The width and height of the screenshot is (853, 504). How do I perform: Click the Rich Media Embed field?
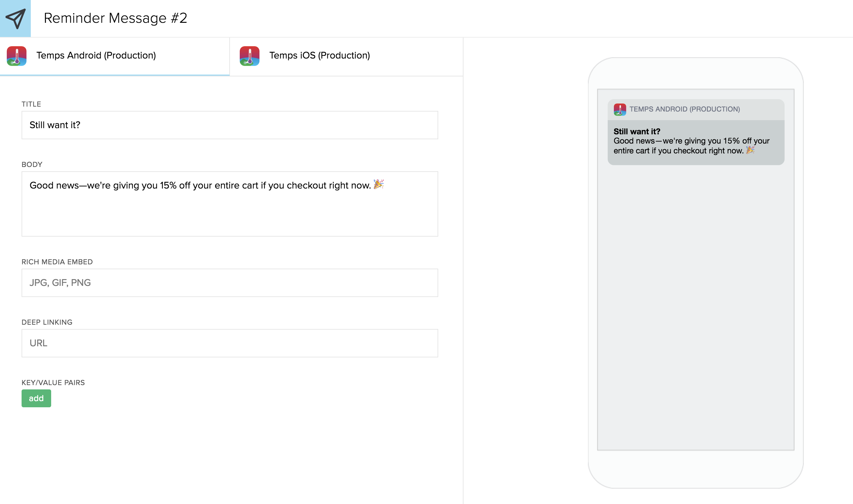pyautogui.click(x=230, y=282)
